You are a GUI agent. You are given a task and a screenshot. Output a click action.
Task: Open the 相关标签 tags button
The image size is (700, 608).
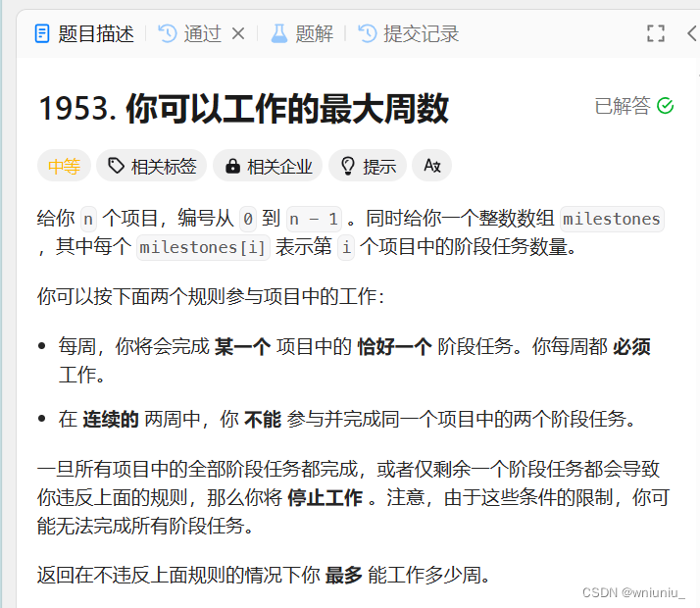[x=152, y=166]
